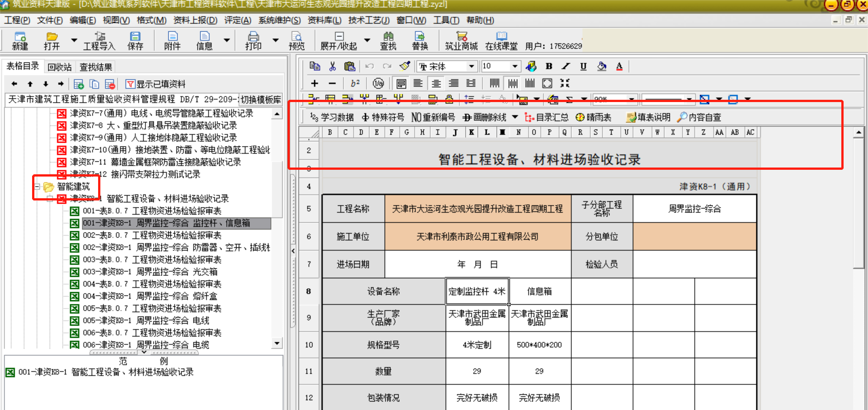Toggle wrap text in cell button
Viewport: 868px width, 410px height.
[x=401, y=83]
